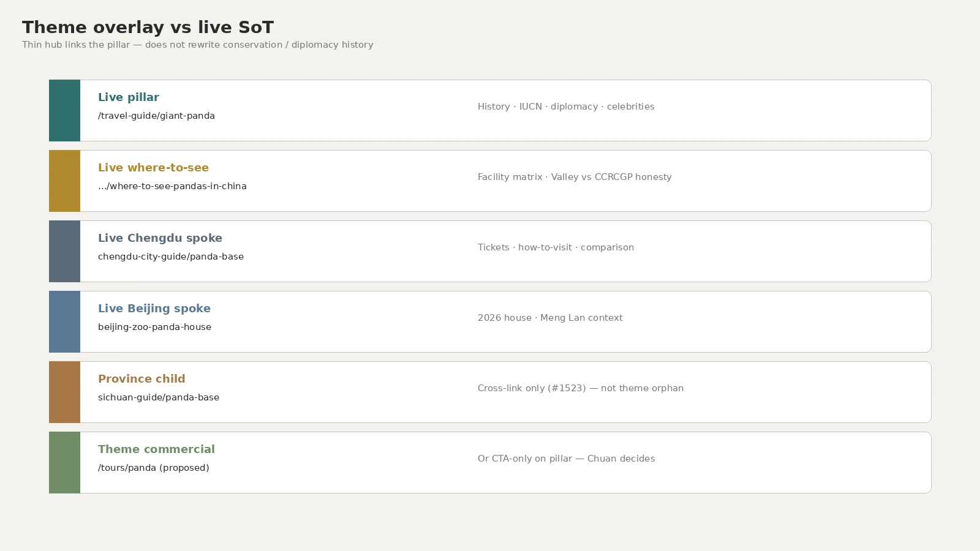Click the path .../where-to-see-pandas-in-china
Screen dimensions: 980x551
tap(172, 186)
